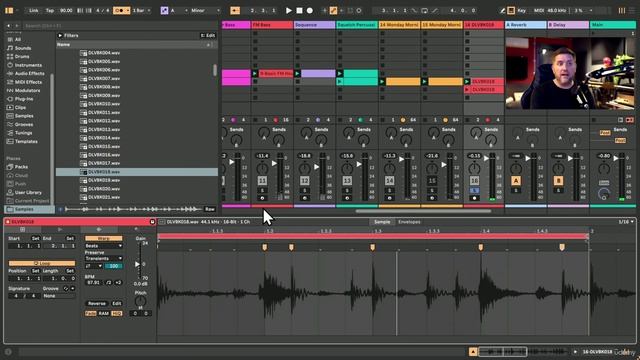Toggle return A track activator
640x360 pixels.
516,181
